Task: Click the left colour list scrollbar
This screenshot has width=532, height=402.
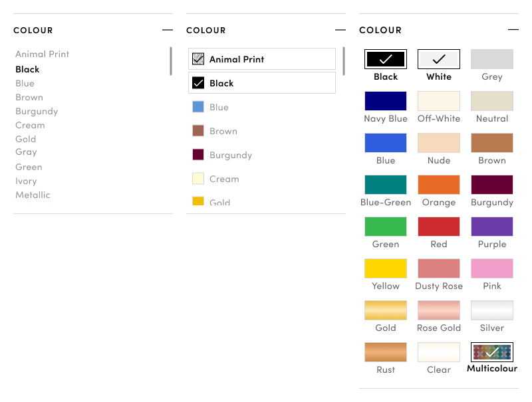Action: (171, 61)
